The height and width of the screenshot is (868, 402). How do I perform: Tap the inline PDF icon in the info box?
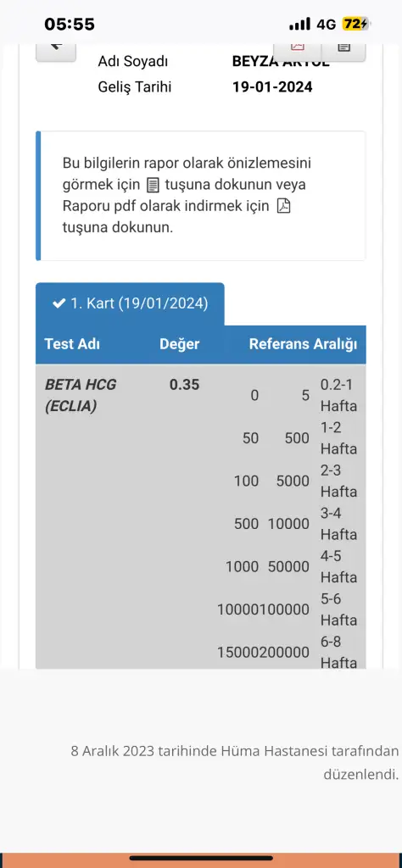[283, 207]
